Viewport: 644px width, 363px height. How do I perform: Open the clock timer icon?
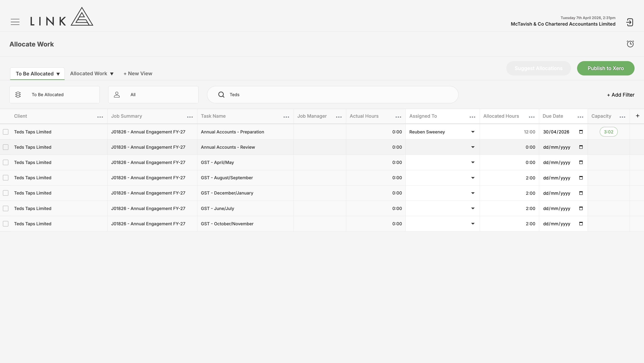tap(630, 44)
